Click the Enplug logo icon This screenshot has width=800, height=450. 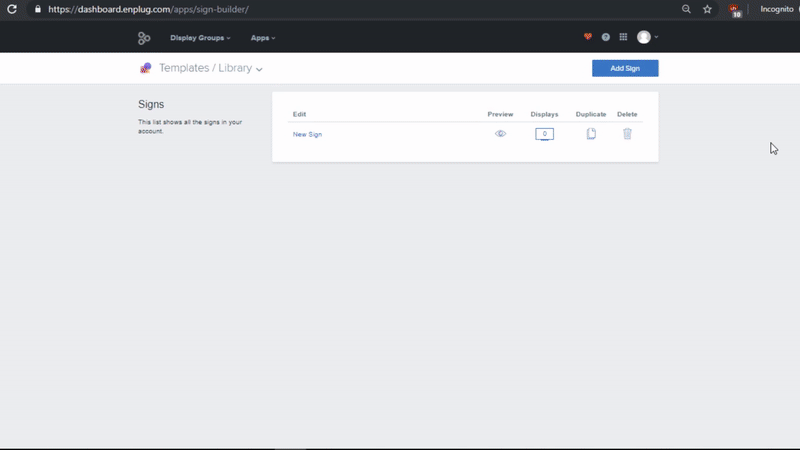[144, 38]
